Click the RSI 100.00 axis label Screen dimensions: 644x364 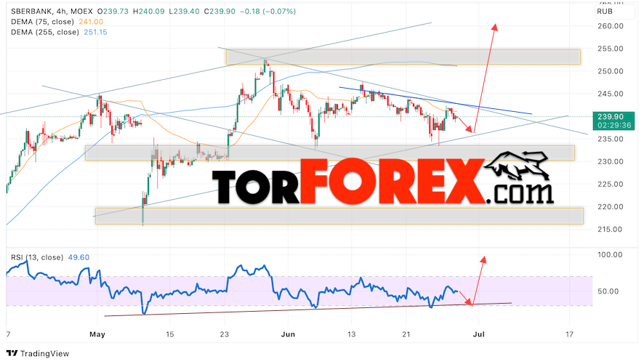click(610, 254)
